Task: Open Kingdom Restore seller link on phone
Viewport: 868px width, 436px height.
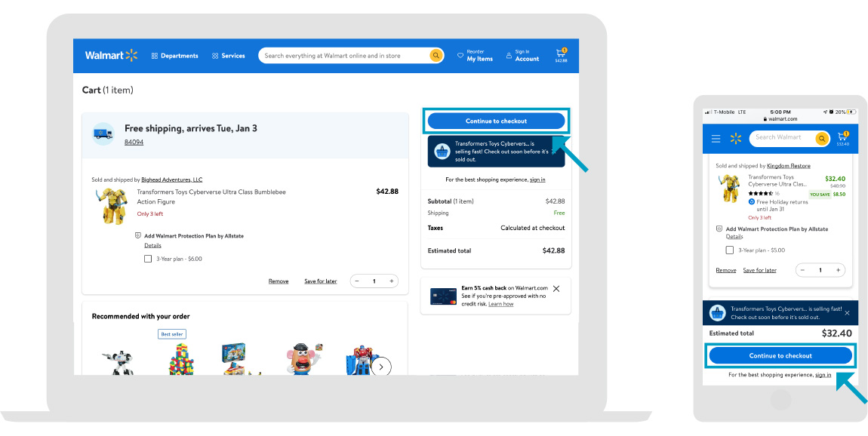Action: coord(788,166)
